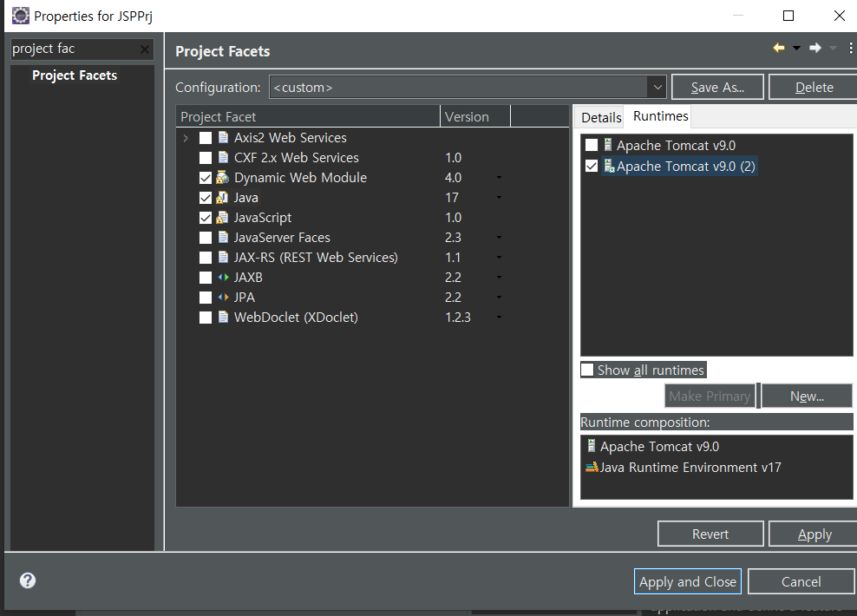Uncheck the JavaScript facet checkbox
The height and width of the screenshot is (616, 857).
206,218
